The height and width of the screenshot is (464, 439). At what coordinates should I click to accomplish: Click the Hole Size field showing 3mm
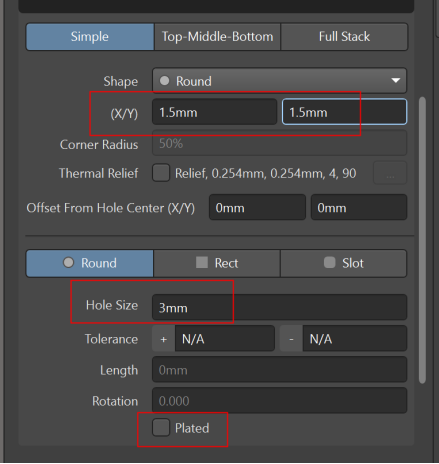click(x=279, y=307)
